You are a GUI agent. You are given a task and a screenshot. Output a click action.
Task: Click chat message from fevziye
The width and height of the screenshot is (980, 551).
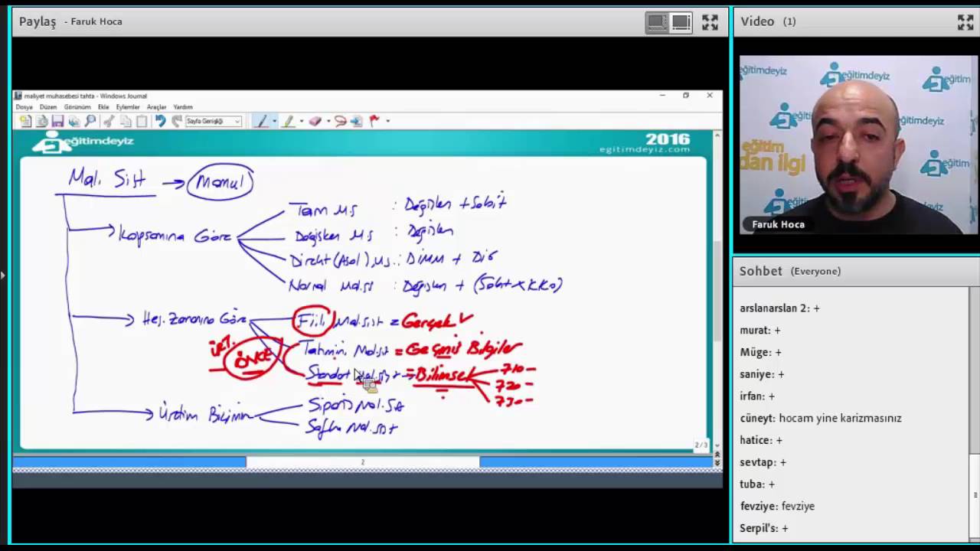coord(777,506)
